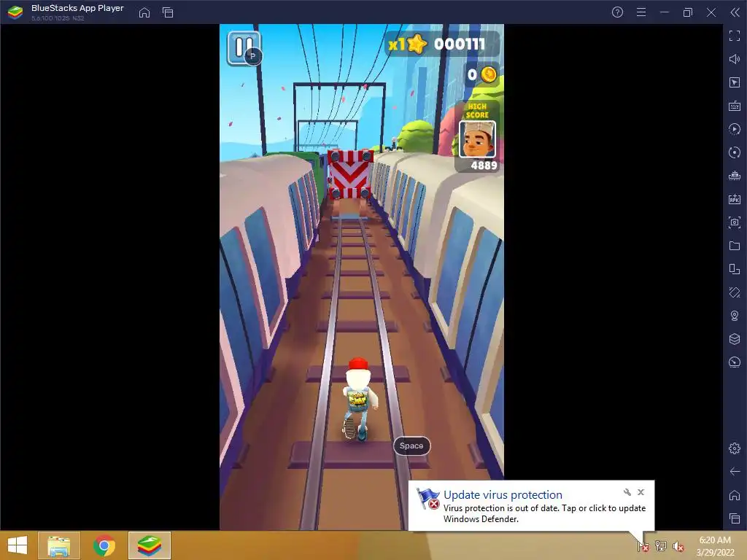Click the BlueStacks logo in title bar
This screenshot has height=560, width=747.
(15, 12)
